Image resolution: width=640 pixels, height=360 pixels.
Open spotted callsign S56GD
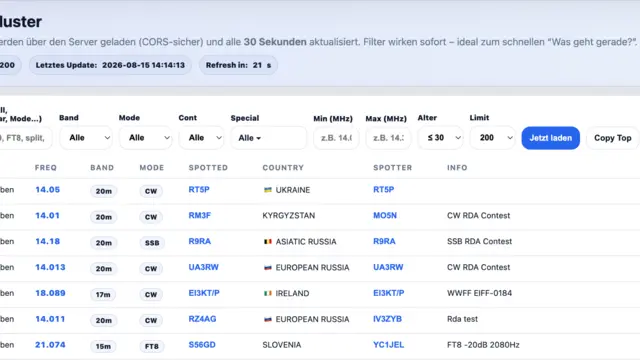pos(202,345)
